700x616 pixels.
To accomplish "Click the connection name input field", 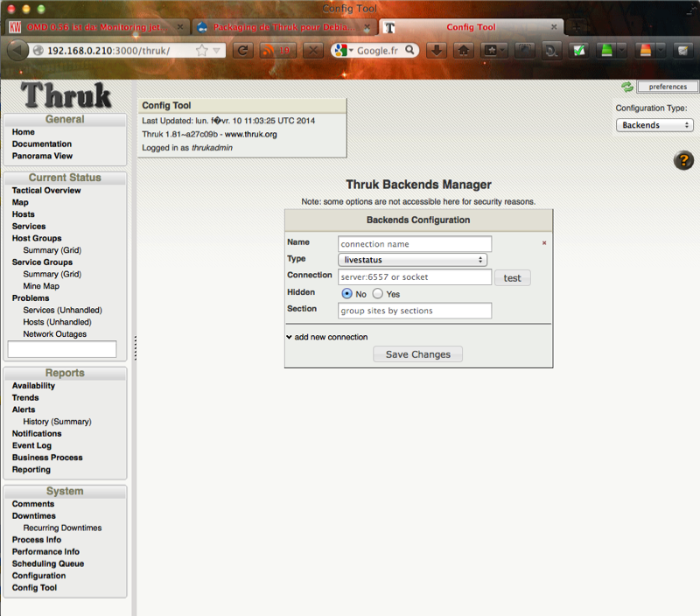I will click(415, 244).
